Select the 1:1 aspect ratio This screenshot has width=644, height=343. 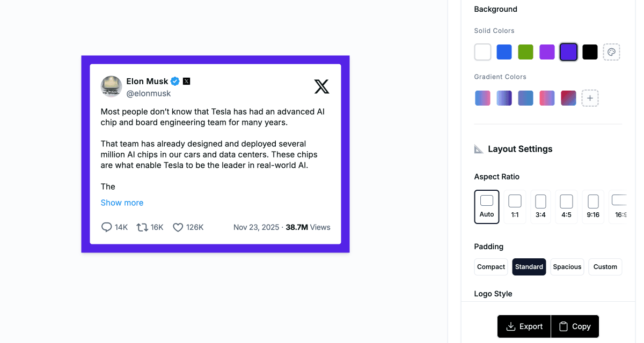pos(514,207)
